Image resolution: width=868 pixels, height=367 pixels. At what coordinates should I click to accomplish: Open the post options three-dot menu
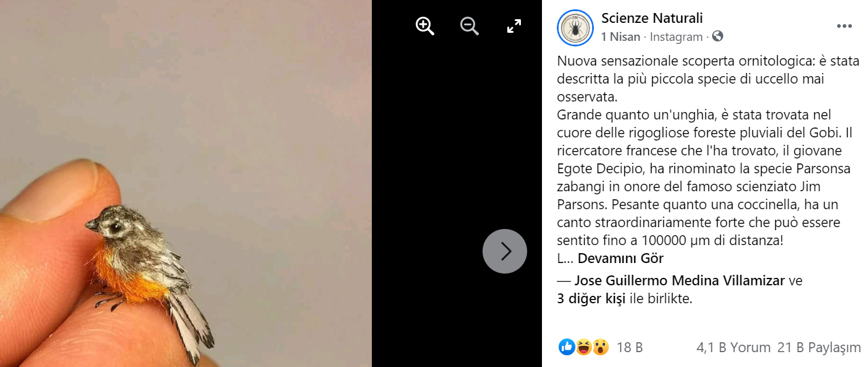844,26
